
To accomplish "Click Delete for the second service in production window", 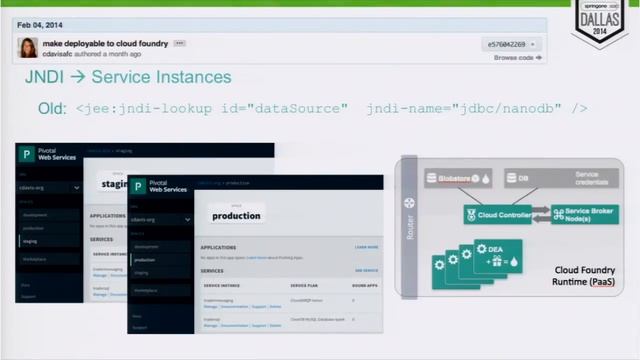I will [x=276, y=326].
